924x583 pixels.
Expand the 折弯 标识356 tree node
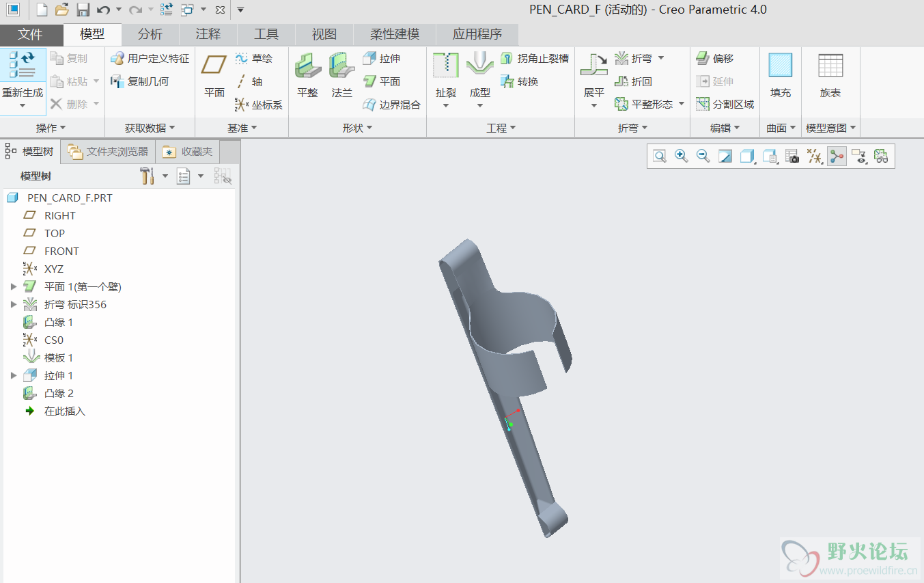pyautogui.click(x=13, y=305)
